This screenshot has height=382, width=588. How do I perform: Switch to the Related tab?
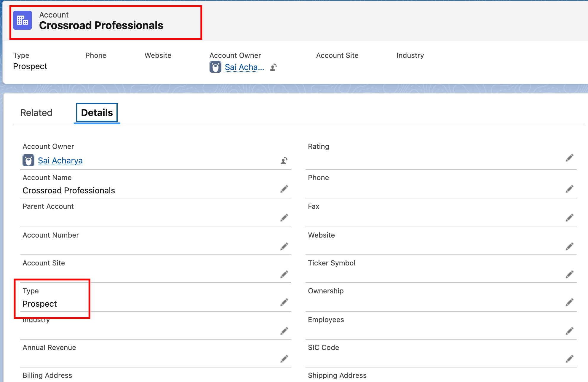coord(36,113)
